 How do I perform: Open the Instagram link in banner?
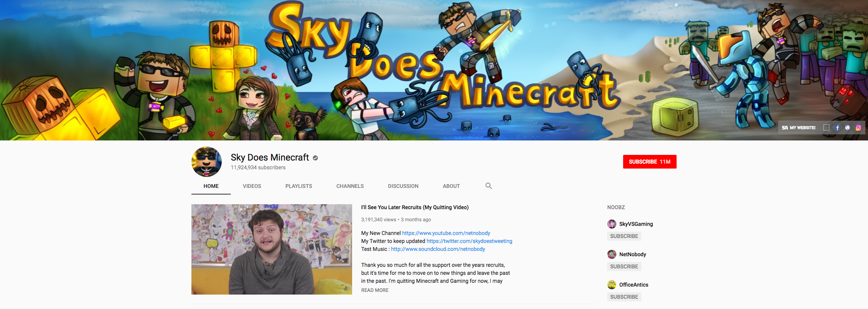point(859,128)
